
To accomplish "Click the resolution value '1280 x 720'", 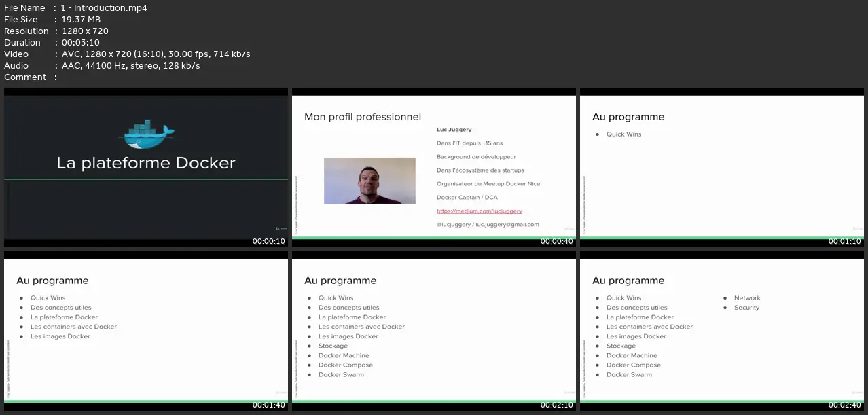I will (x=85, y=31).
